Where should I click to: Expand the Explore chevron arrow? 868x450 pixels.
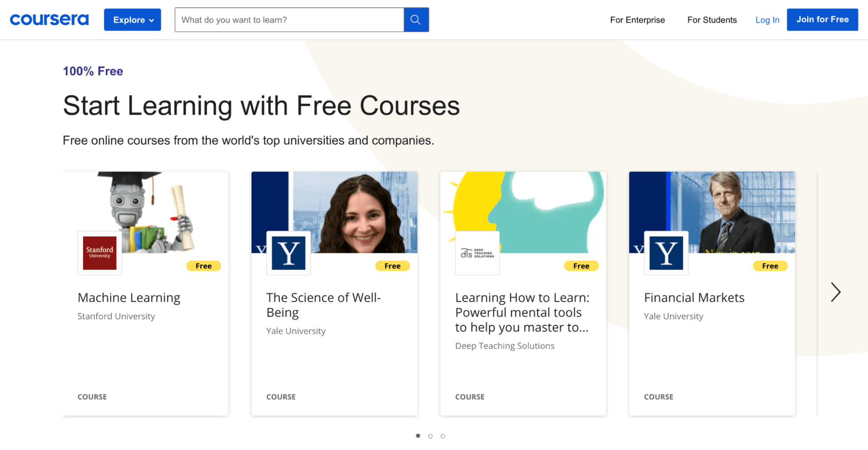[152, 20]
